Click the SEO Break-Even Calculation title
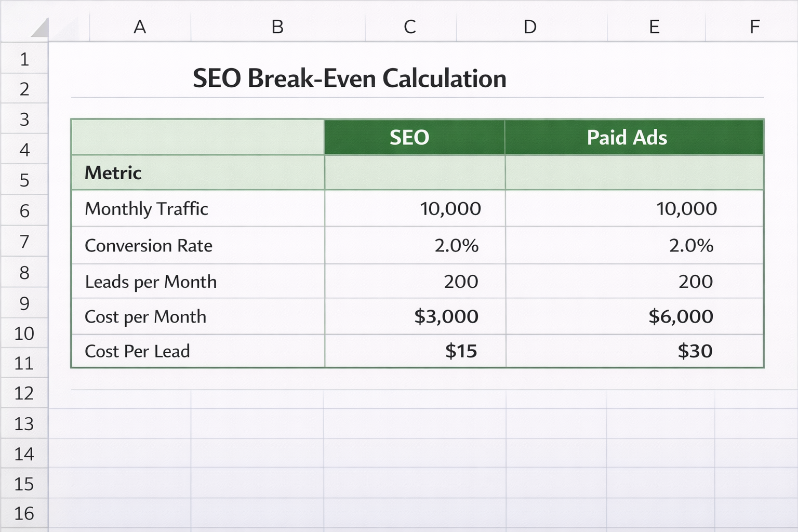 tap(350, 78)
